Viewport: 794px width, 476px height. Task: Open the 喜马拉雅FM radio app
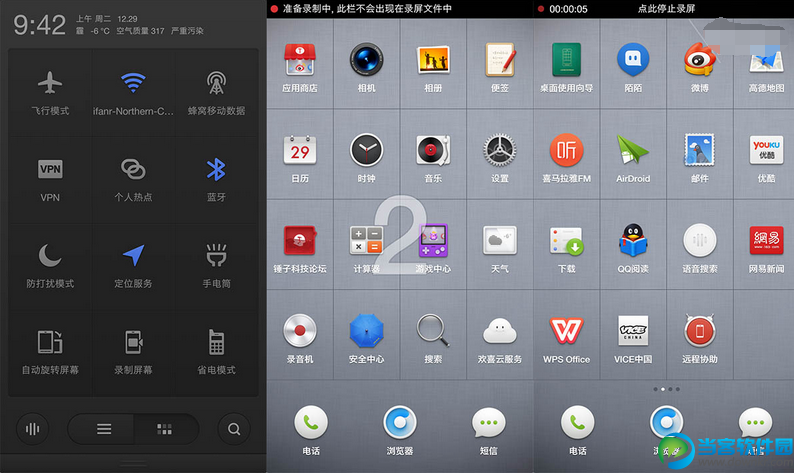pos(567,150)
